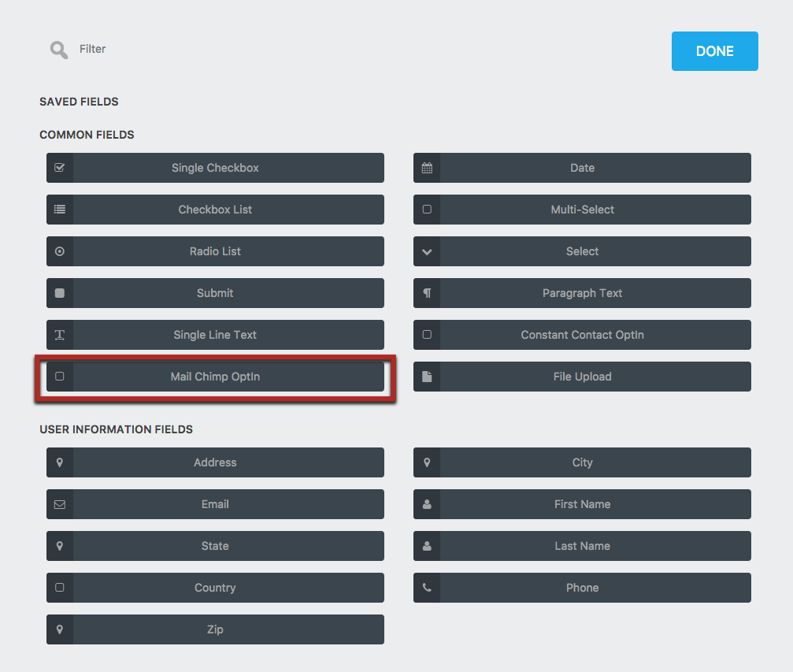
Task: Click the radio icon on Radio List
Action: point(60,251)
